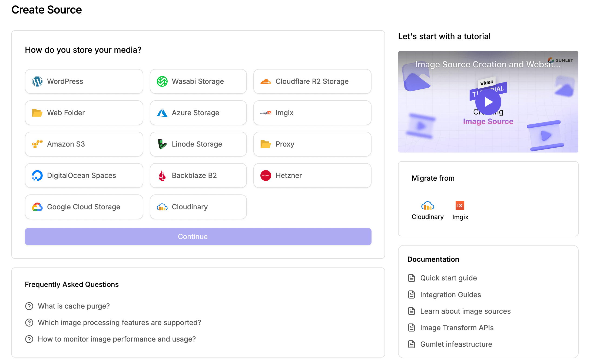Select Google Cloud Storage label
The height and width of the screenshot is (364, 590).
pyautogui.click(x=84, y=207)
